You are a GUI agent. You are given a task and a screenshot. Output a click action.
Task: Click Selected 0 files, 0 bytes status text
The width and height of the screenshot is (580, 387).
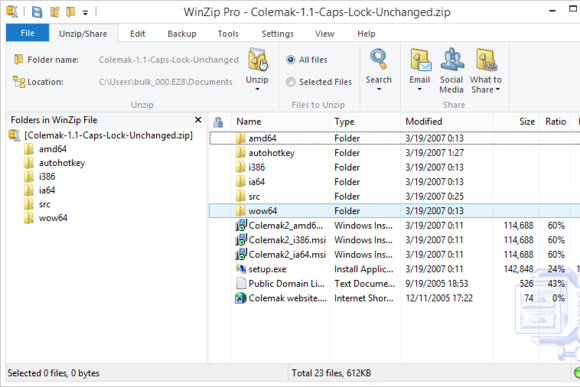click(x=54, y=373)
